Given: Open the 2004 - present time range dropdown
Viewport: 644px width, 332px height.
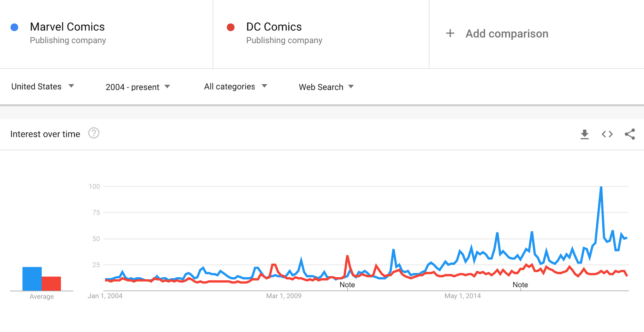Looking at the screenshot, I should 138,87.
